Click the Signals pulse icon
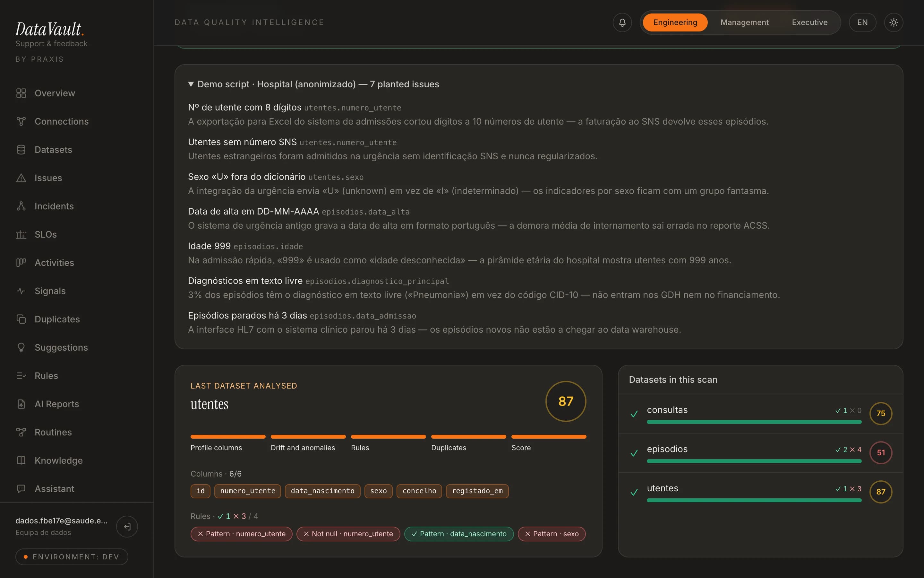This screenshot has height=578, width=924. coord(21,291)
